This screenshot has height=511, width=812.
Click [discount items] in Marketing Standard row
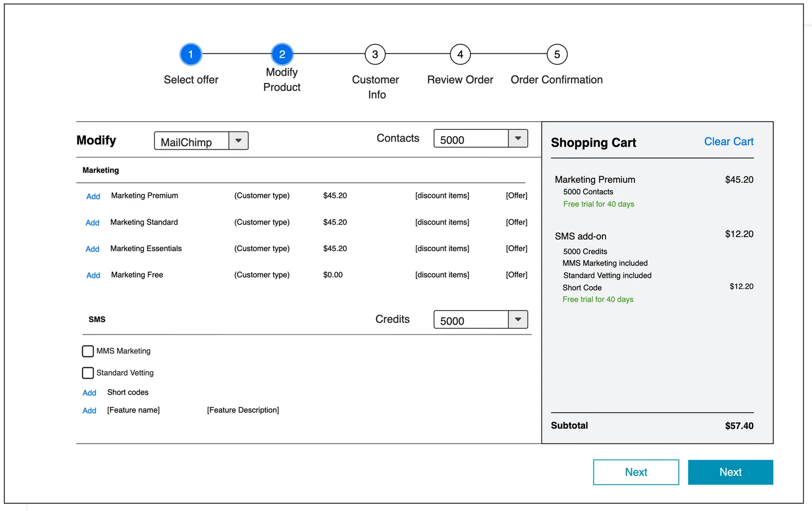tap(442, 222)
